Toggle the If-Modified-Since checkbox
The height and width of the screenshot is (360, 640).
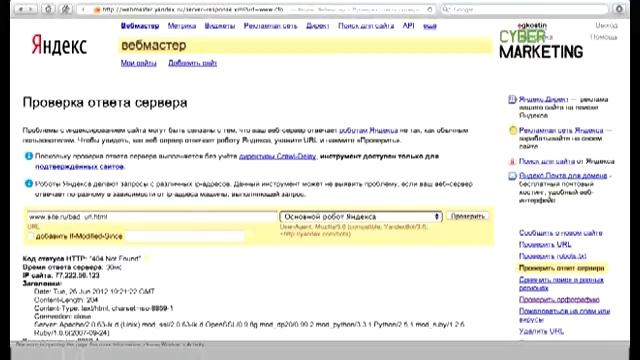click(31, 236)
